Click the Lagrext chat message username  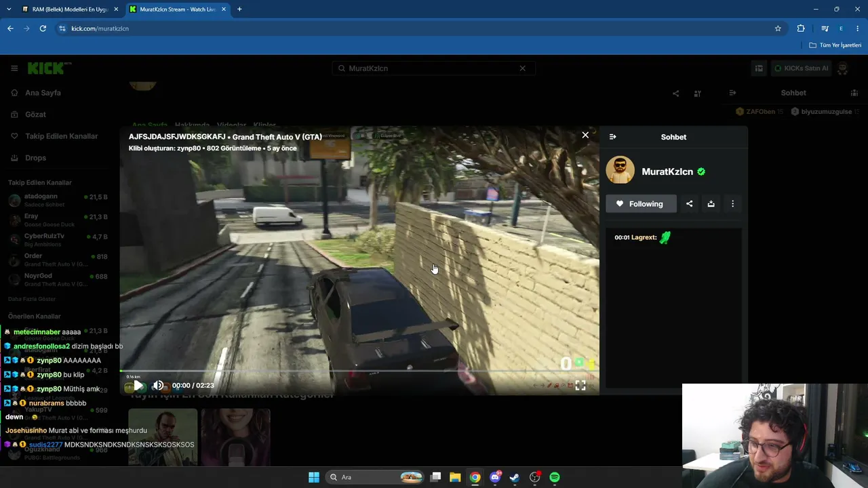[x=644, y=238]
